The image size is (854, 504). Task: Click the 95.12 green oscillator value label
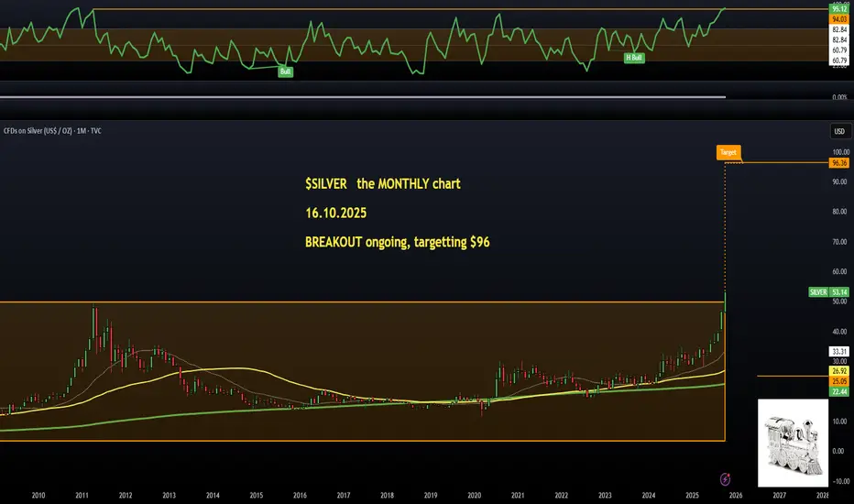[838, 9]
